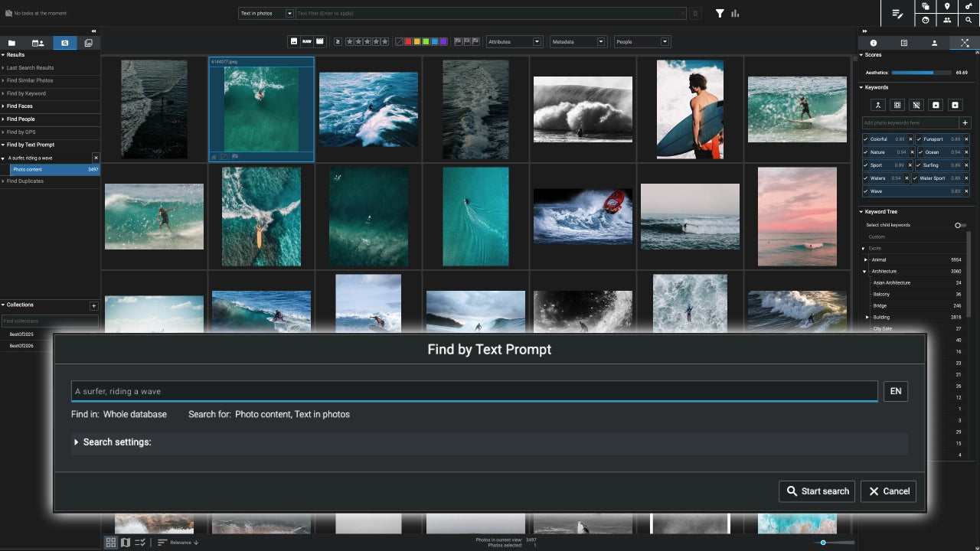Viewport: 980px width, 551px height.
Task: Toggle the Nature keyword checkmark
Action: [866, 152]
